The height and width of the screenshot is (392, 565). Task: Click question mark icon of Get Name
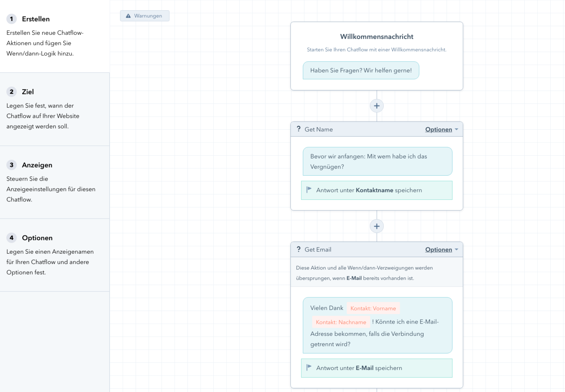[299, 129]
